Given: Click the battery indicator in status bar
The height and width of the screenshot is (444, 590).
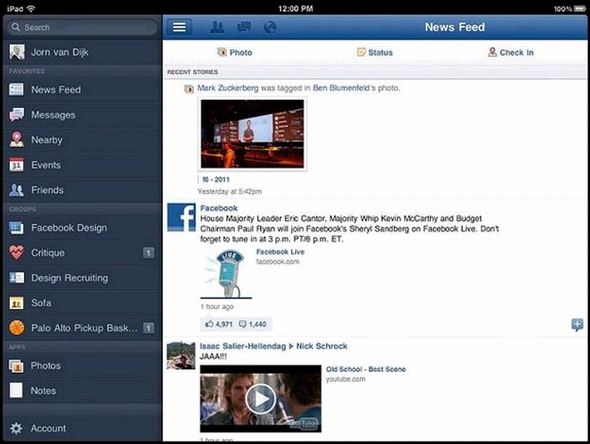Looking at the screenshot, I should point(579,9).
